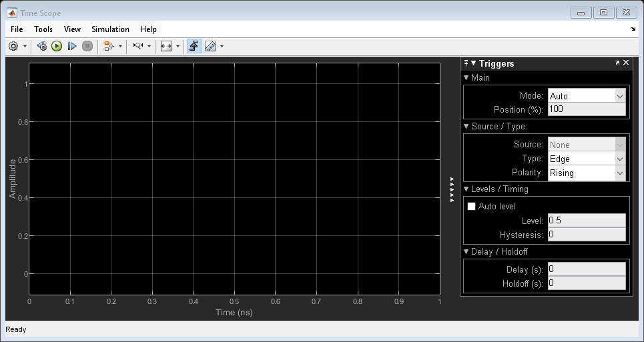
Task: Open the Simulation menu
Action: click(110, 29)
